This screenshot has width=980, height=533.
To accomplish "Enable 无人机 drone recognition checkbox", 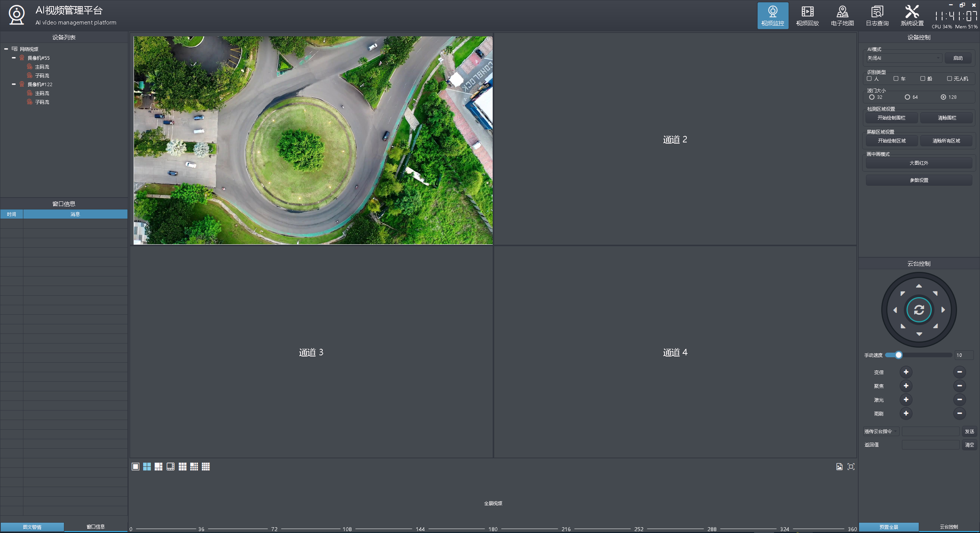I will (x=949, y=78).
